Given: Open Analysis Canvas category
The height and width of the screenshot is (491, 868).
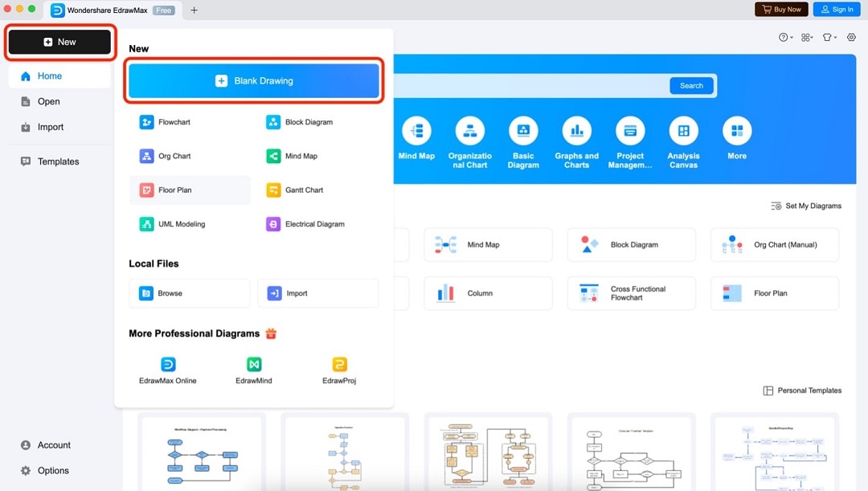Looking at the screenshot, I should point(684,143).
